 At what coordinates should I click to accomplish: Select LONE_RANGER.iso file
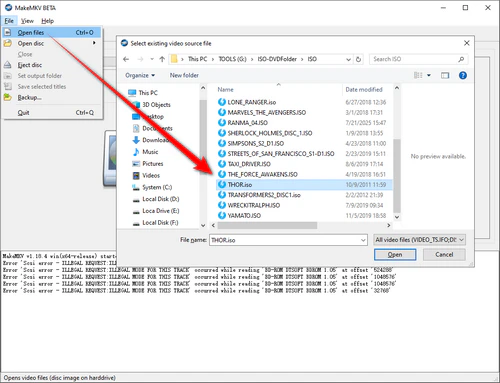coord(252,102)
